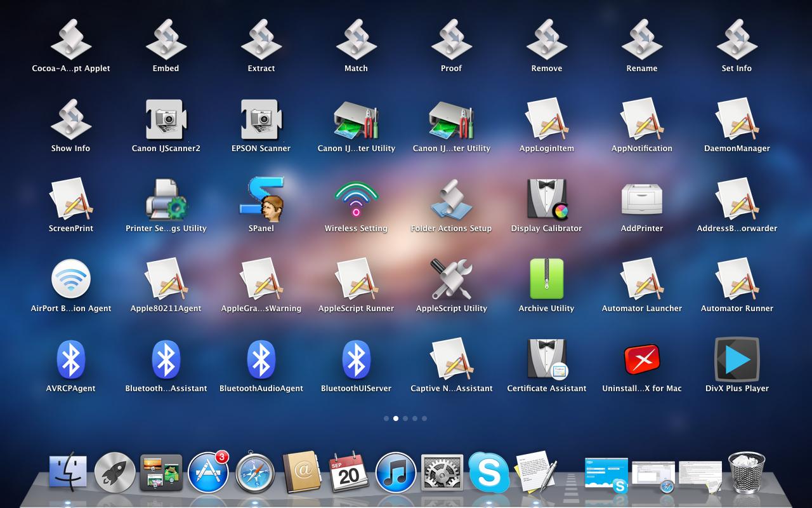
Task: Launch DaemonManager
Action: (737, 119)
